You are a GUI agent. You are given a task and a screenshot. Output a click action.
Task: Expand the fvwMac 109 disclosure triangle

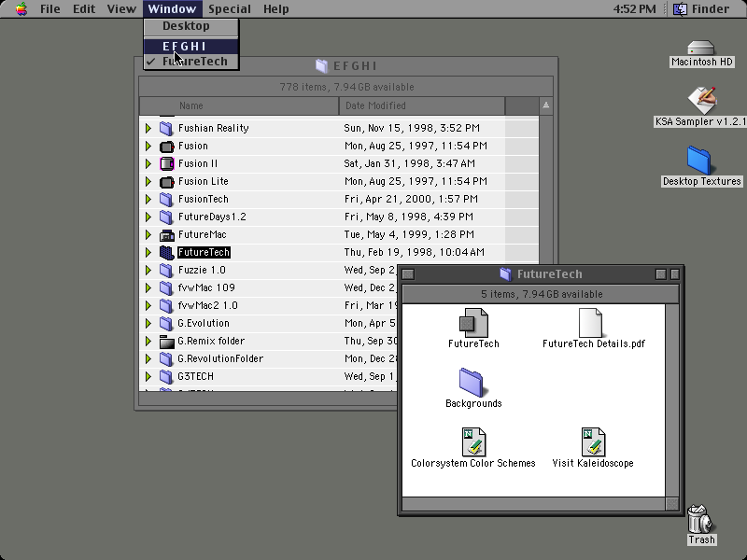[x=148, y=287]
